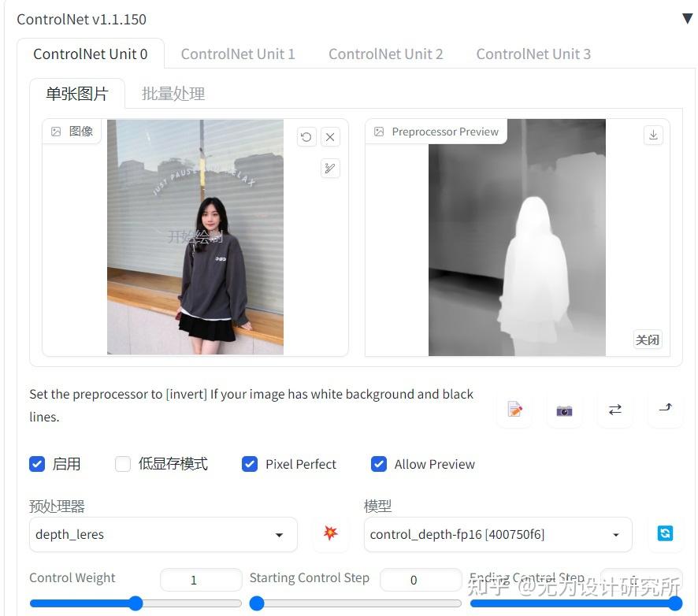This screenshot has height=616, width=698.
Task: Download the preprocessor preview image
Action: (x=653, y=135)
